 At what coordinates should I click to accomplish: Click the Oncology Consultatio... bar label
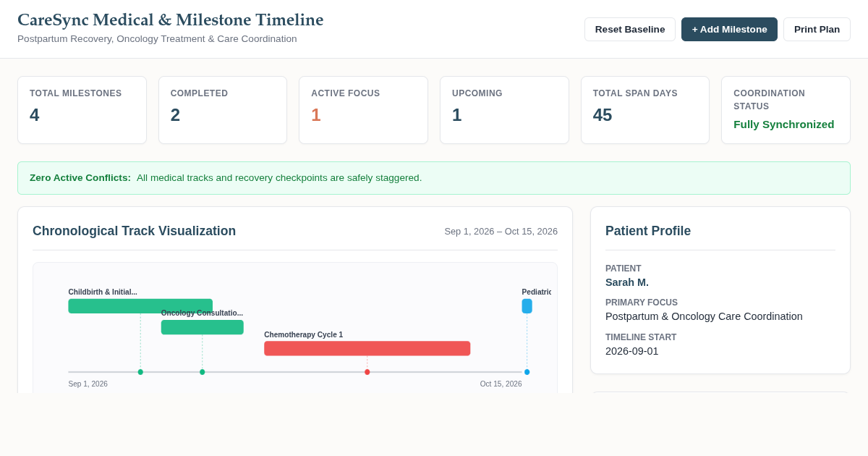tap(202, 313)
